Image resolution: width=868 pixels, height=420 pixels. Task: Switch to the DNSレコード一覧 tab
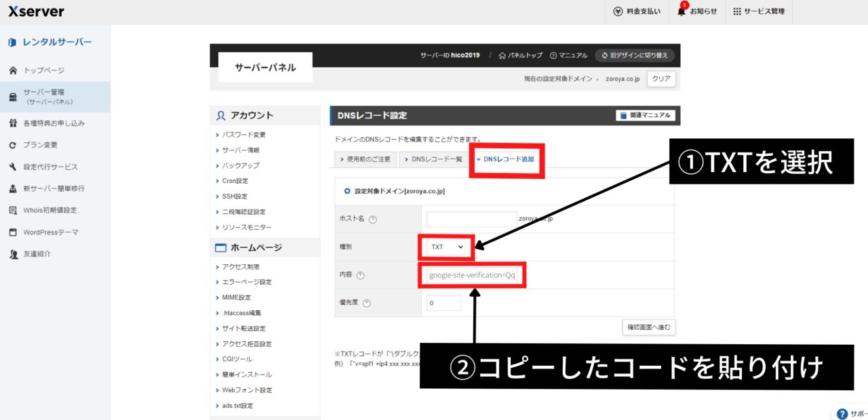(x=433, y=159)
